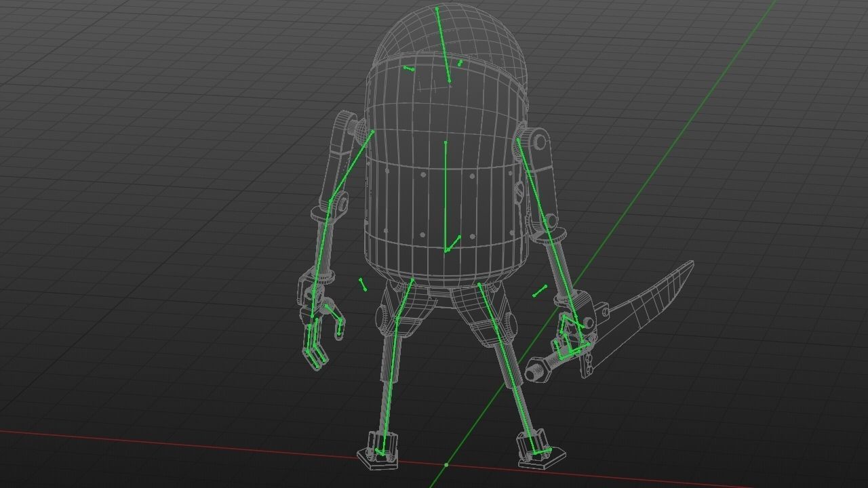This screenshot has height=488, width=868.
Task: Select the small floating bone right of hips
Action: tap(540, 291)
